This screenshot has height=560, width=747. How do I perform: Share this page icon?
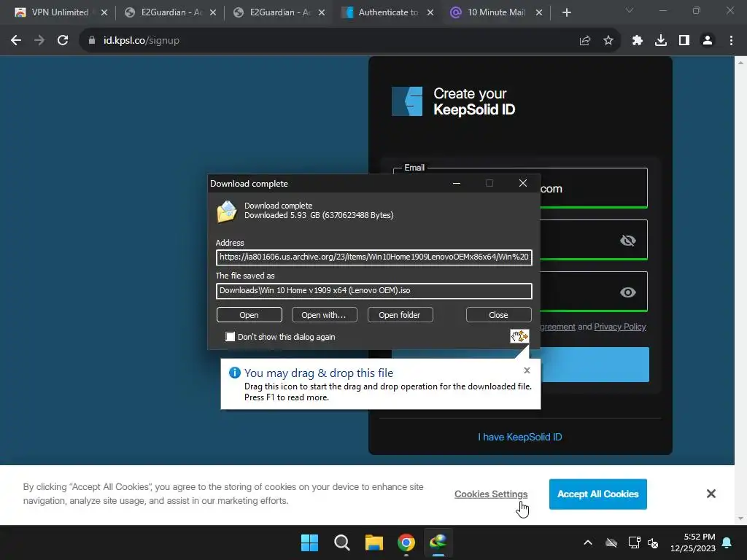(585, 41)
